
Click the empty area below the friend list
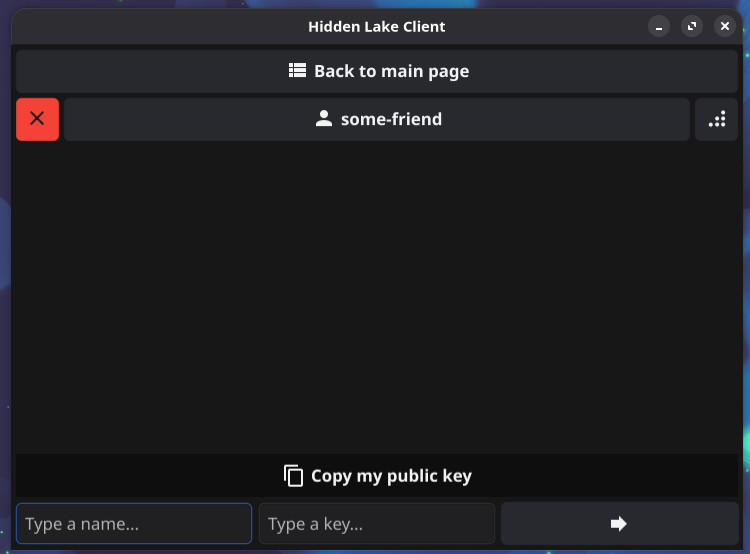(x=376, y=300)
